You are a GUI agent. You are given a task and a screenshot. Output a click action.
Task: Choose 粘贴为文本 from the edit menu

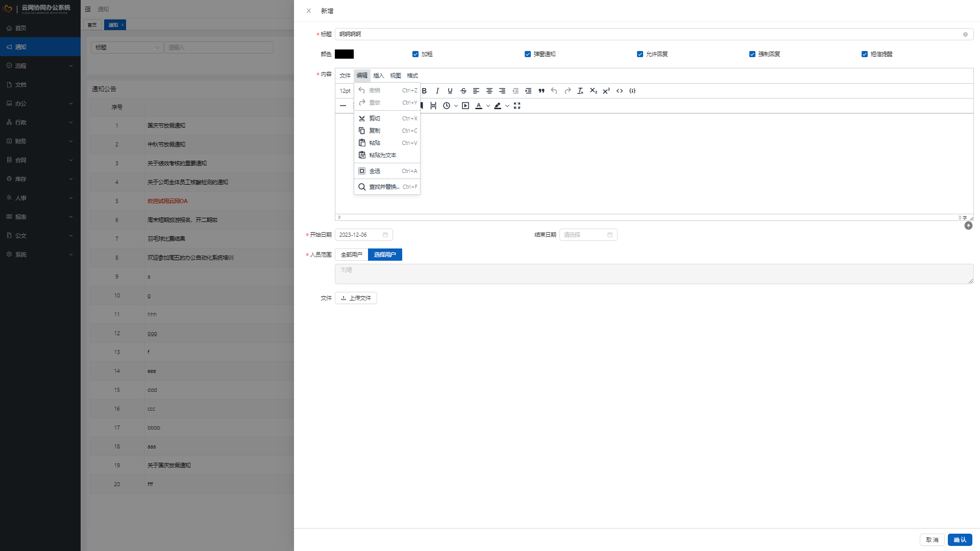(387, 155)
